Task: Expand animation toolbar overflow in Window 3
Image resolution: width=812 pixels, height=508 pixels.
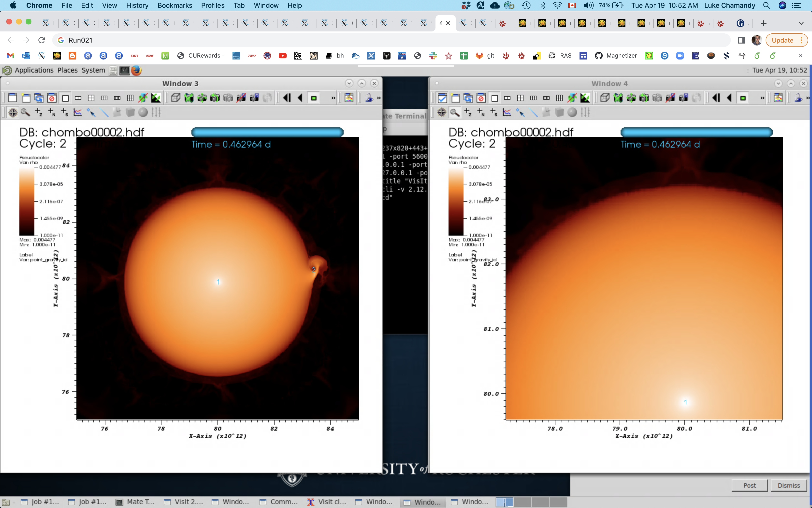Action: [x=333, y=98]
